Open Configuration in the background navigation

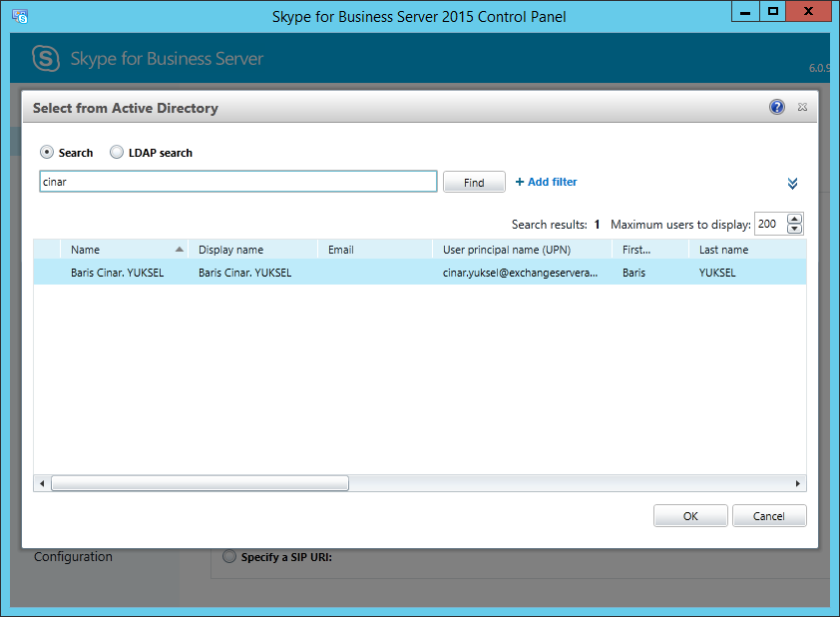point(74,556)
